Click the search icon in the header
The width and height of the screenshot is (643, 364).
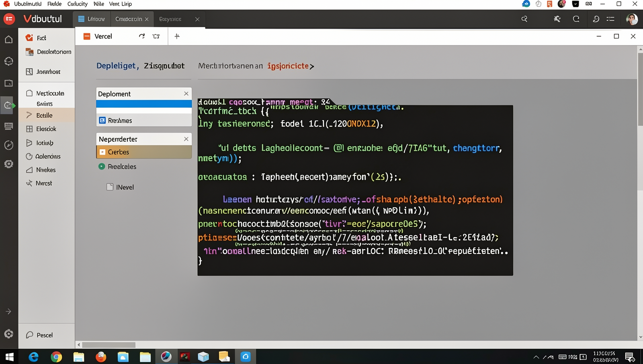point(524,19)
